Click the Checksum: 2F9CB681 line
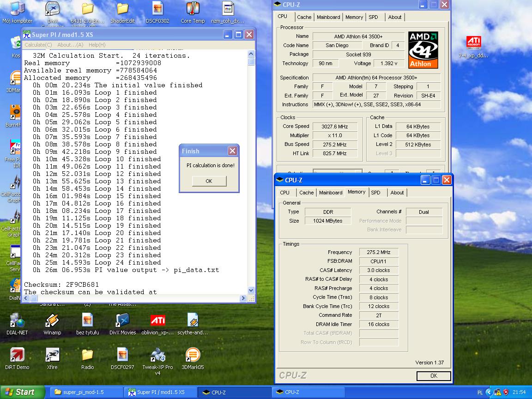The image size is (532, 399). [61, 284]
